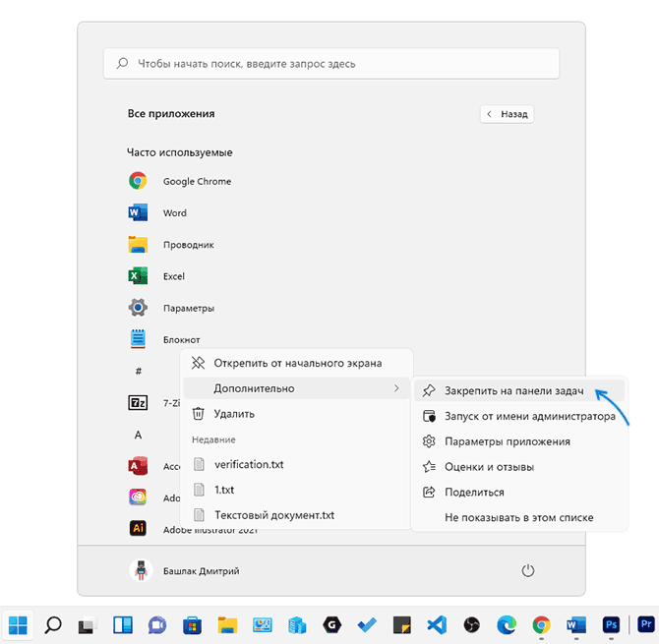Open the OBS Studio taskbar icon
The height and width of the screenshot is (644, 659).
click(471, 625)
